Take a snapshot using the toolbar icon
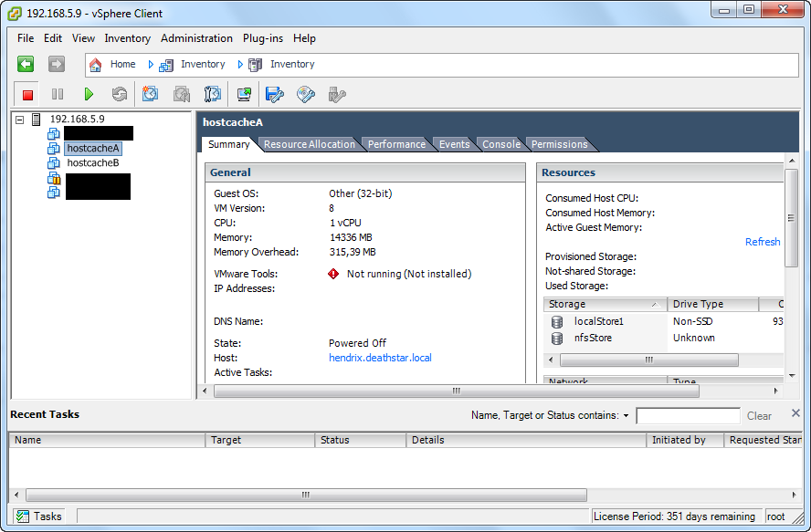The image size is (811, 532). (x=151, y=94)
